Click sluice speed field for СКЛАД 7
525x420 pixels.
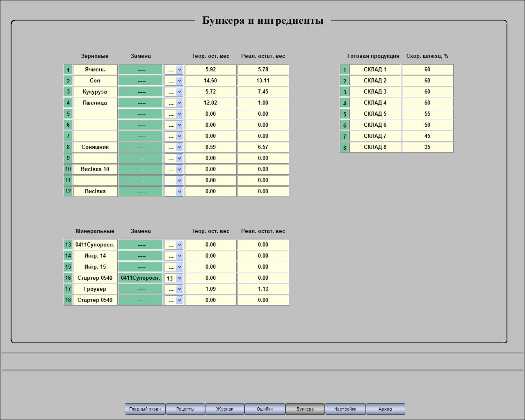pos(427,136)
